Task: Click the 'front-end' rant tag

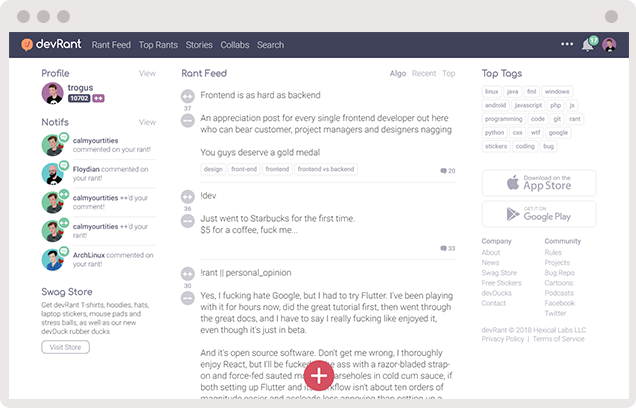Action: point(244,169)
